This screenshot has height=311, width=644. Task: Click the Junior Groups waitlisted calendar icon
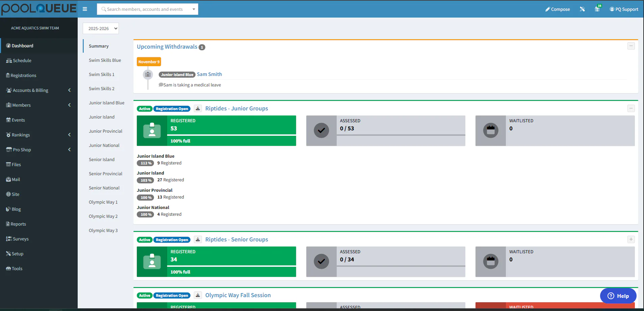pos(491,130)
